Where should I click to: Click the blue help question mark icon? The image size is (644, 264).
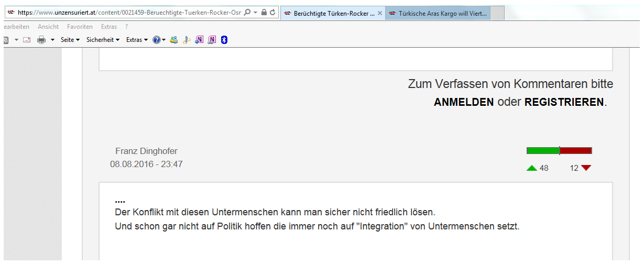[x=156, y=40]
